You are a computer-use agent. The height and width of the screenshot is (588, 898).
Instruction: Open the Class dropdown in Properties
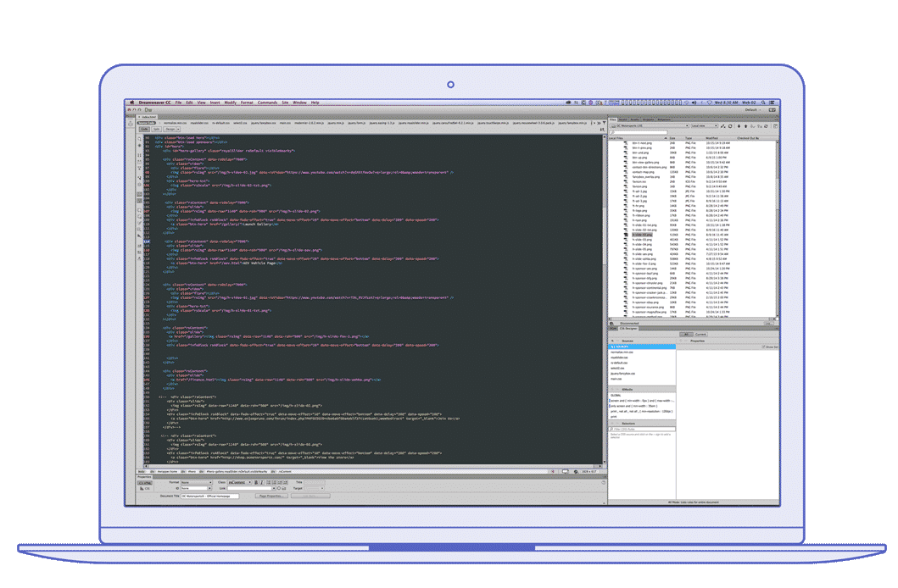click(x=240, y=482)
